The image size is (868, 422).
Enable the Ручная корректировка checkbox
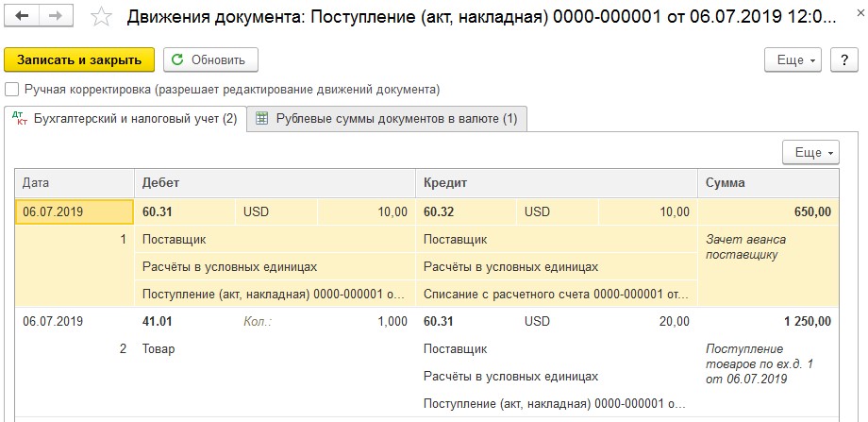(x=11, y=89)
